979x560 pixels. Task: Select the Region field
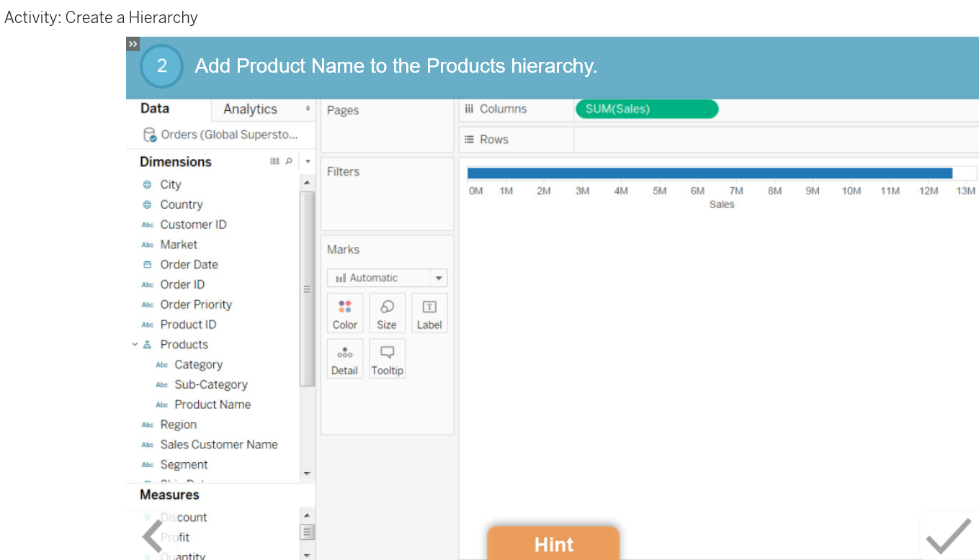(x=178, y=425)
